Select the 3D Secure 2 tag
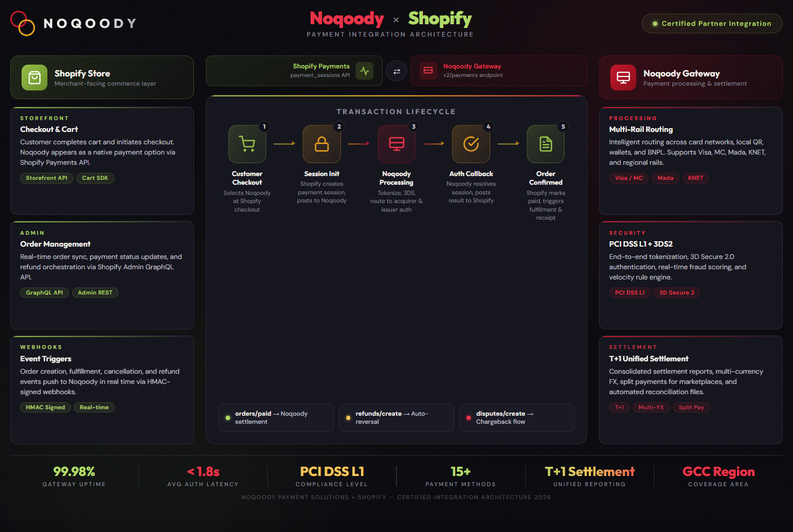Screen dimensions: 793x532 pos(677,293)
